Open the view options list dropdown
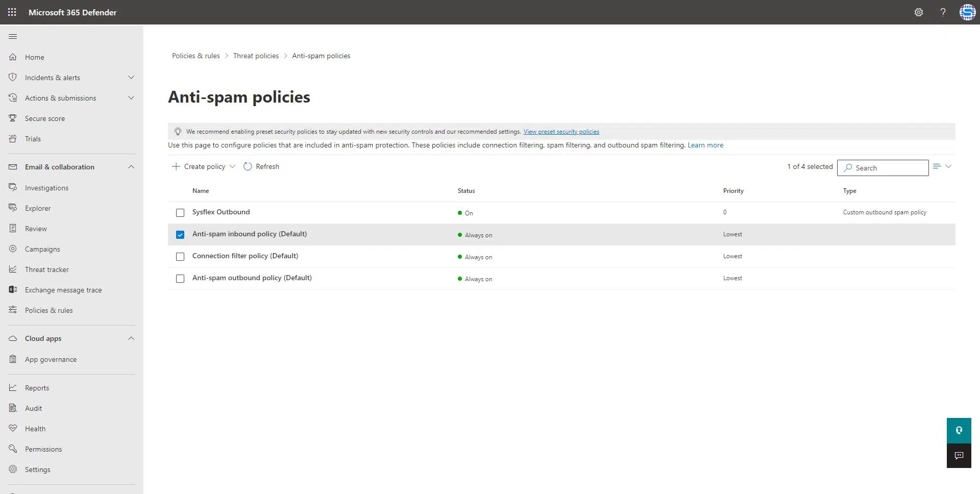 (942, 166)
